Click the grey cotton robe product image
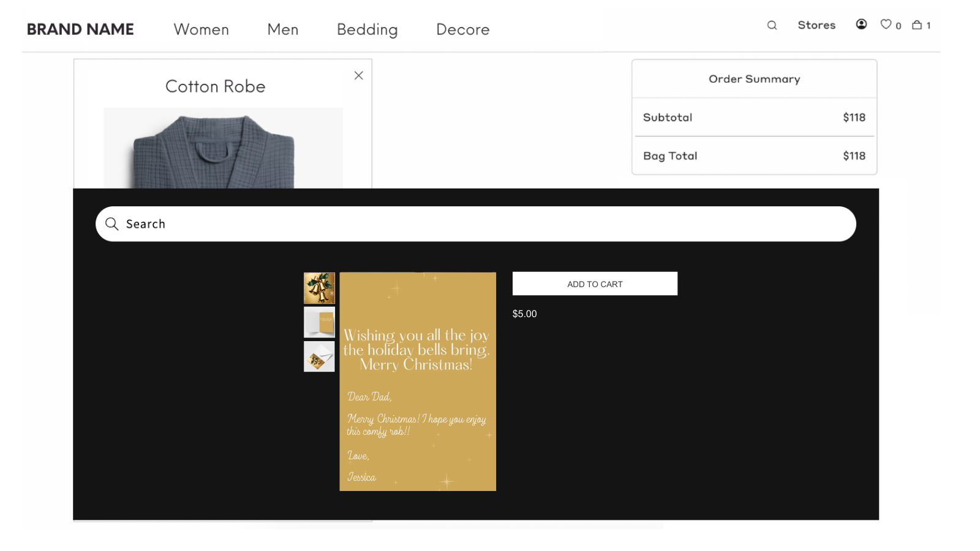The height and width of the screenshot is (551, 980). click(x=223, y=149)
